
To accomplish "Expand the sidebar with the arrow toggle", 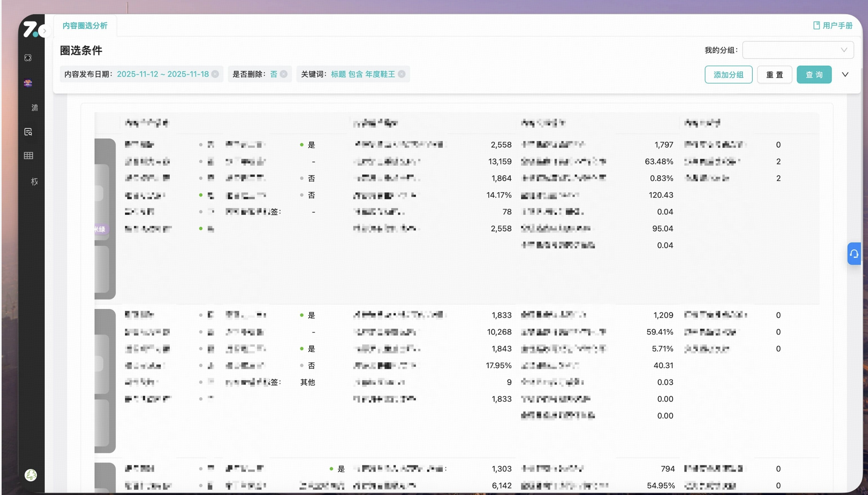I will 45,31.
